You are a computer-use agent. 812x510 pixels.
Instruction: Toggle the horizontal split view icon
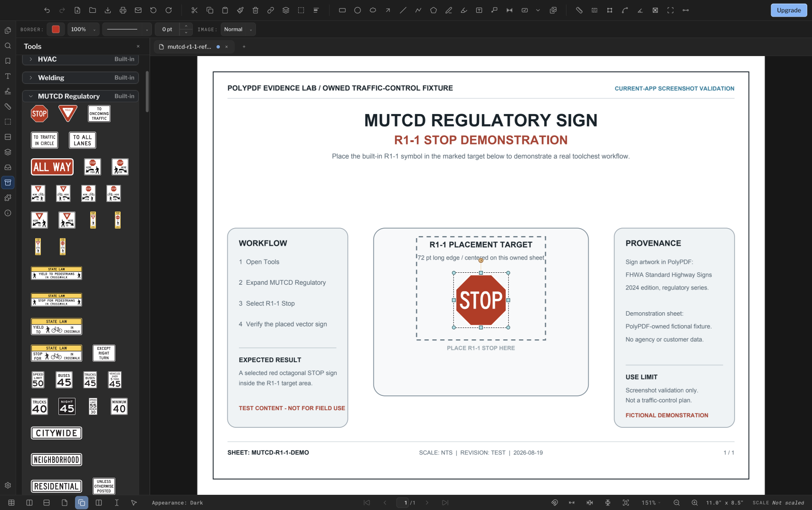[x=47, y=502]
